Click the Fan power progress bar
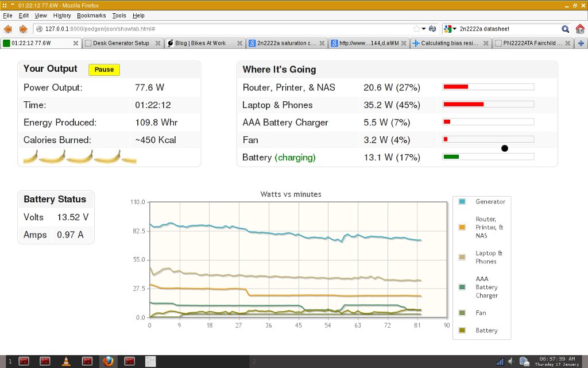 click(488, 139)
